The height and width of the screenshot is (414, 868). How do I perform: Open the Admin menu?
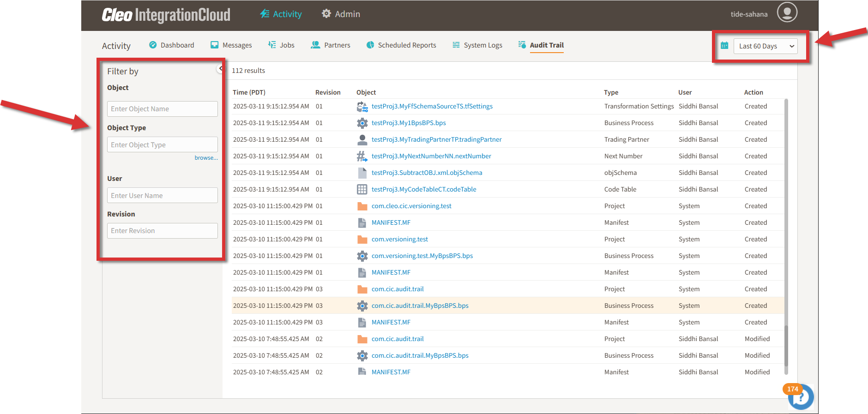tap(341, 14)
